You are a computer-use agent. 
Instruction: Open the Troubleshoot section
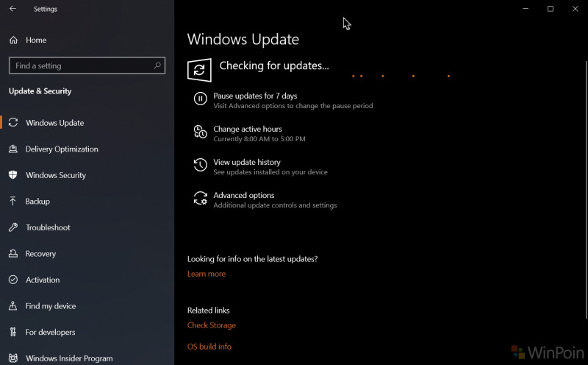pos(48,227)
